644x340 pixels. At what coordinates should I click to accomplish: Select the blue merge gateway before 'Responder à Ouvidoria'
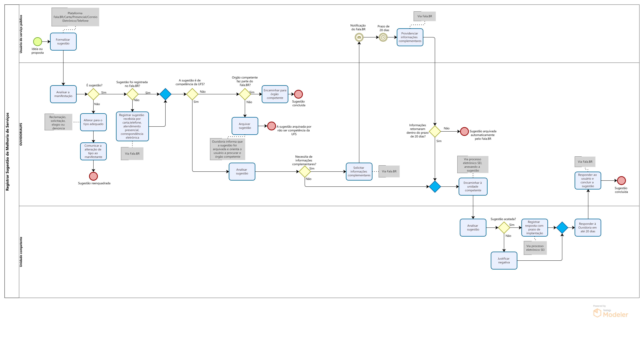pyautogui.click(x=562, y=228)
